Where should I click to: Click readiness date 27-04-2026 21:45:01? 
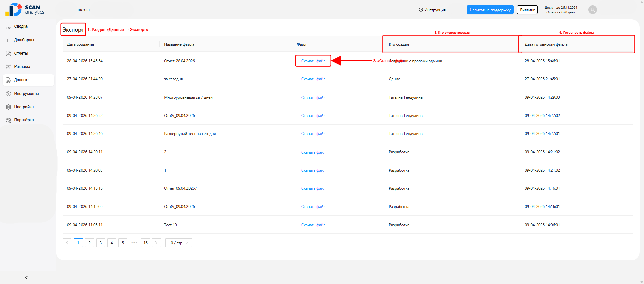(x=542, y=79)
